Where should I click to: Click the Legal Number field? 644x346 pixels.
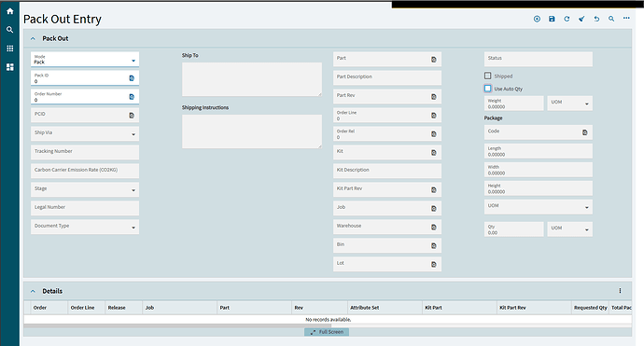click(85, 209)
